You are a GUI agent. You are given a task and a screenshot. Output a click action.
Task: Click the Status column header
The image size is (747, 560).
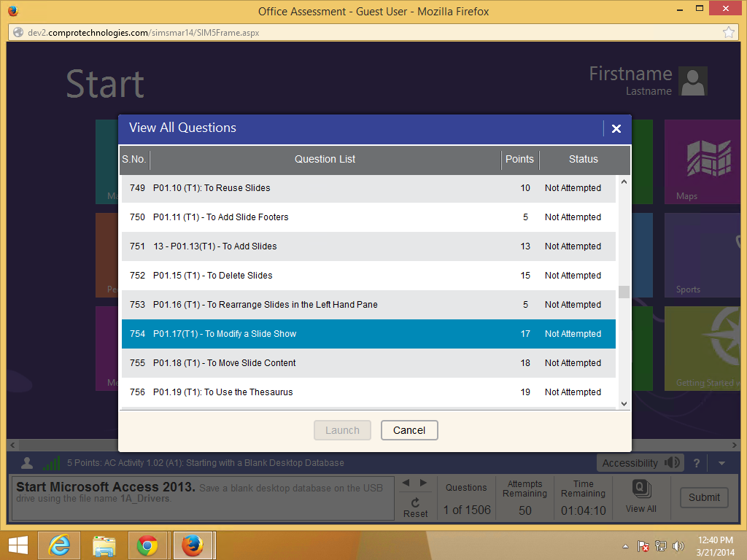pyautogui.click(x=583, y=159)
